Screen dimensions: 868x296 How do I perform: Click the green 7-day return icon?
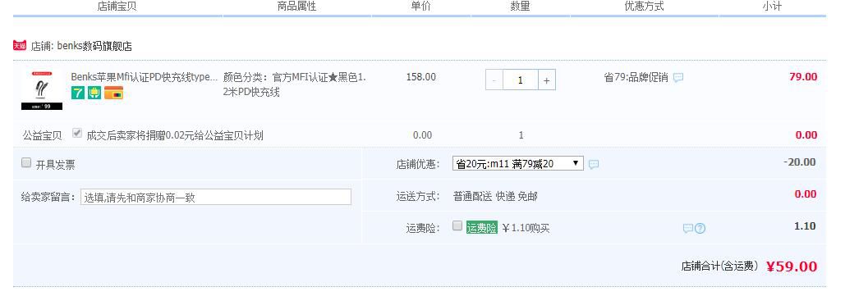point(78,93)
